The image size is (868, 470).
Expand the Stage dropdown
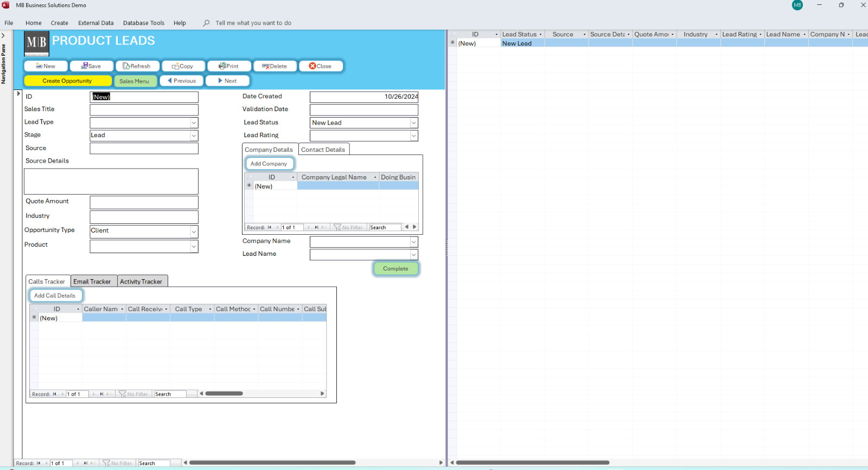pyautogui.click(x=194, y=136)
